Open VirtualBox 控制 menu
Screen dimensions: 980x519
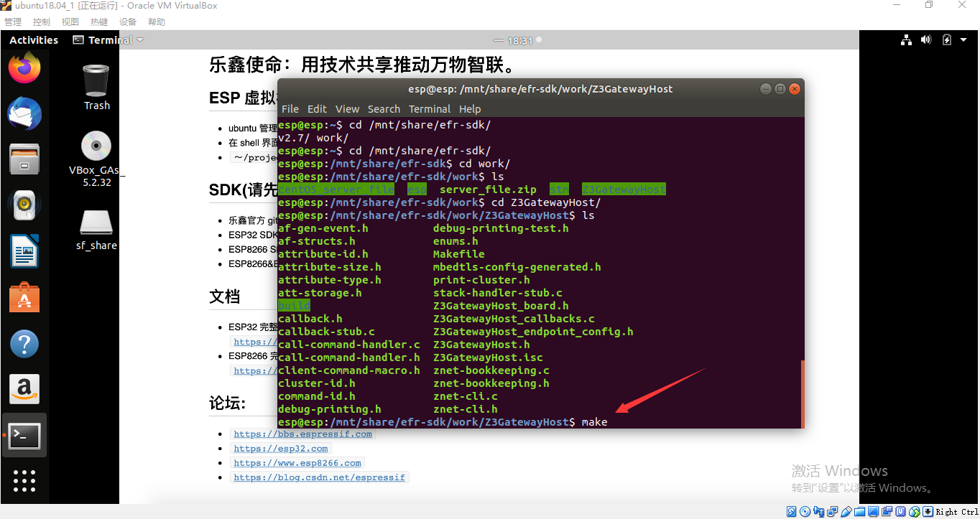click(x=42, y=22)
